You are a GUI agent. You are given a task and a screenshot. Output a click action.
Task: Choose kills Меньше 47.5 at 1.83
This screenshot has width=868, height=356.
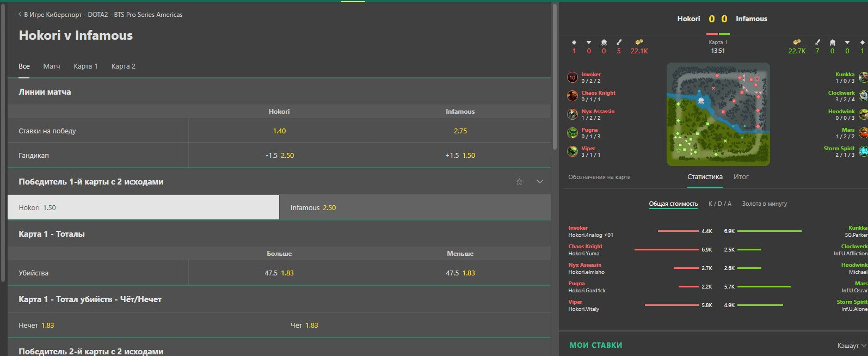460,273
